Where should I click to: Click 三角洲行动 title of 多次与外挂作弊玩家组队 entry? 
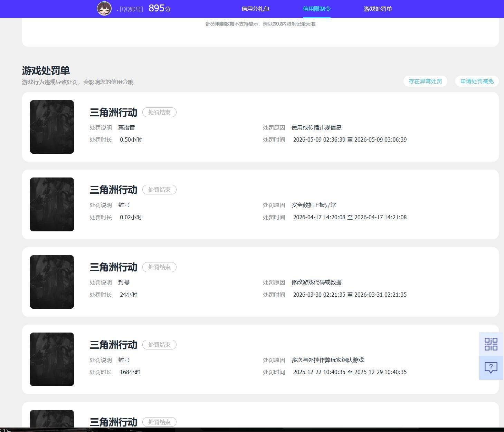click(113, 345)
